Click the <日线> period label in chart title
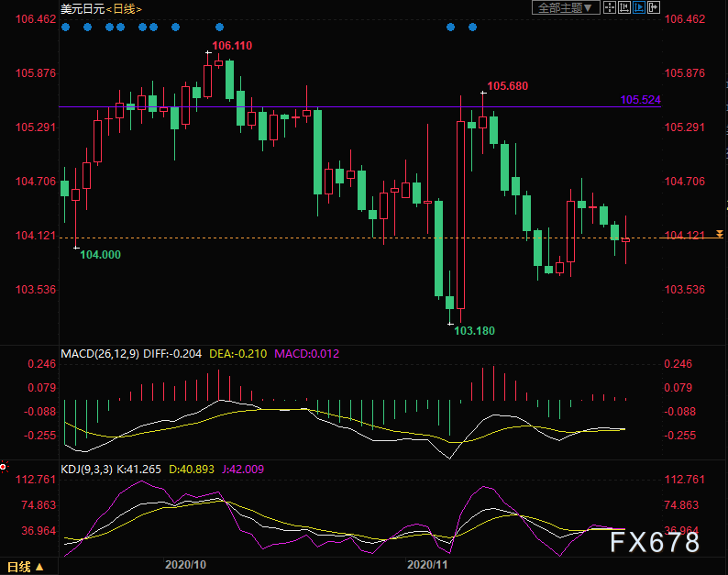The image size is (728, 575). (124, 8)
